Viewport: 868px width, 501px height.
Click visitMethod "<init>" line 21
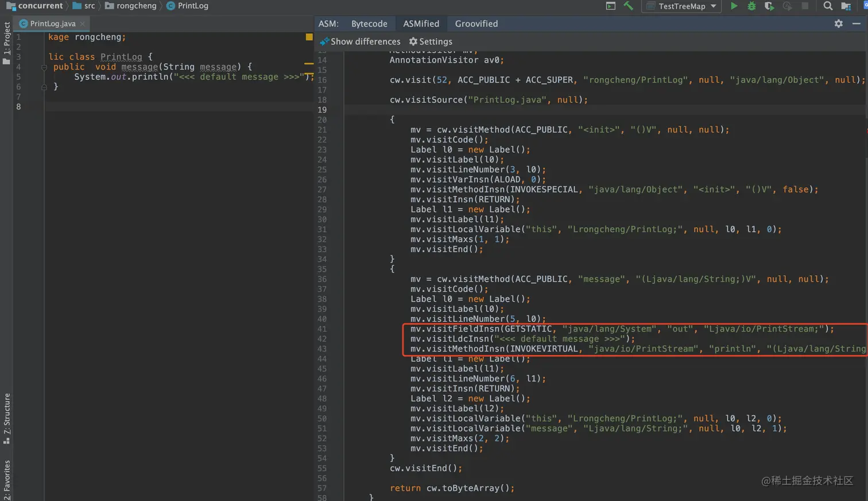coord(569,130)
